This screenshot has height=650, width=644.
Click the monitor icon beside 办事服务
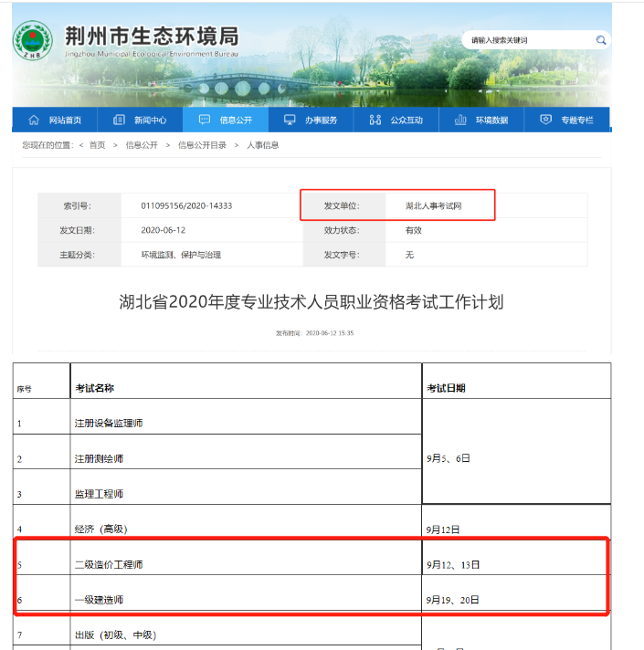290,120
